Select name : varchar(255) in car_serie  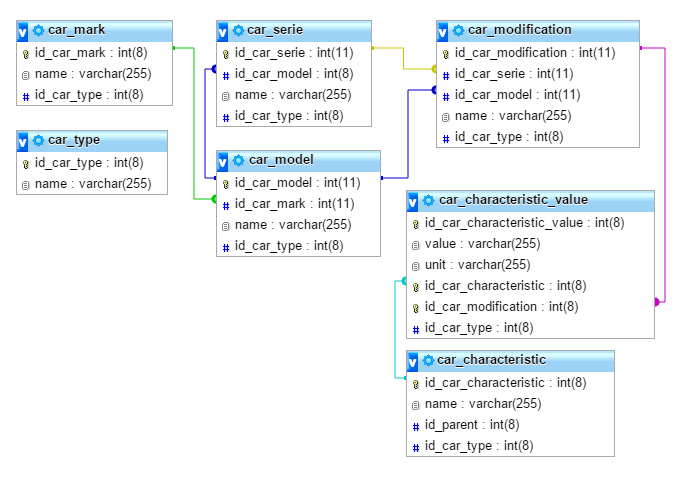click(294, 94)
